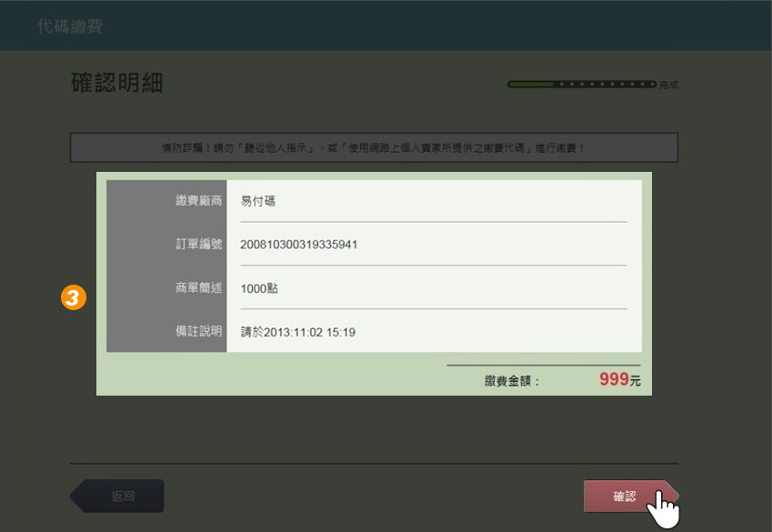Click the orange step 3 badge
The height and width of the screenshot is (532, 772).
click(74, 296)
